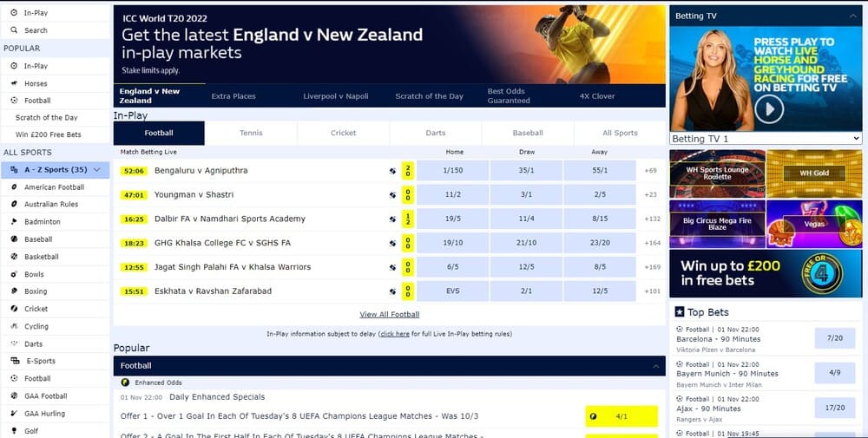This screenshot has width=868, height=438.
Task: Open the Betting TV 1 channel dropdown
Action: pyautogui.click(x=766, y=139)
